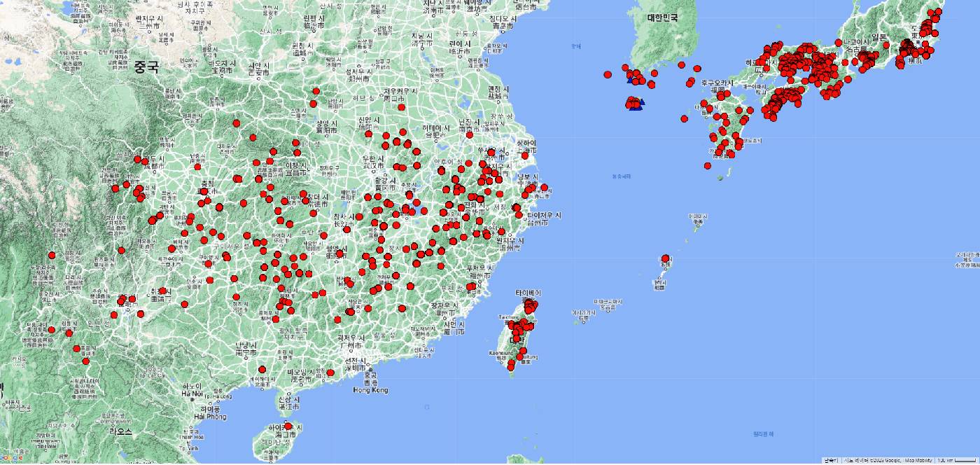Viewport: 980px width, 465px height.
Task: Select the red marker just east of Macau
Action: (x=330, y=372)
